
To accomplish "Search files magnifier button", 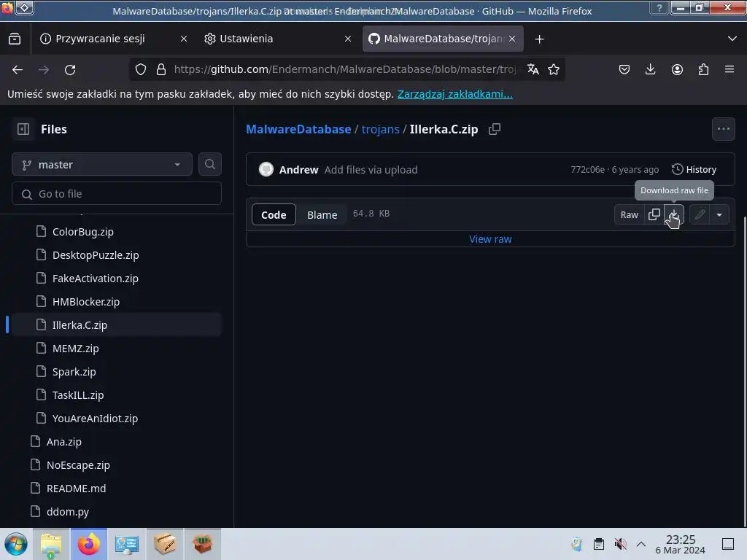I will click(x=209, y=164).
